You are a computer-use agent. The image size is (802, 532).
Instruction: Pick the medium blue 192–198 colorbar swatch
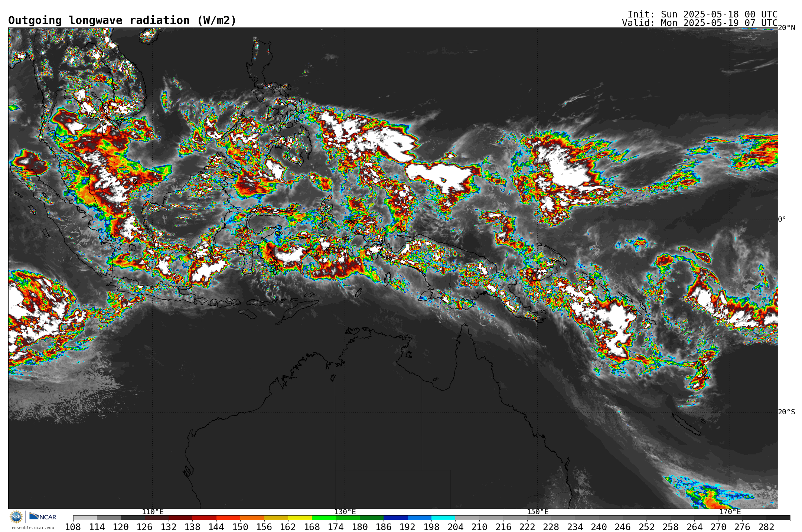[420, 518]
